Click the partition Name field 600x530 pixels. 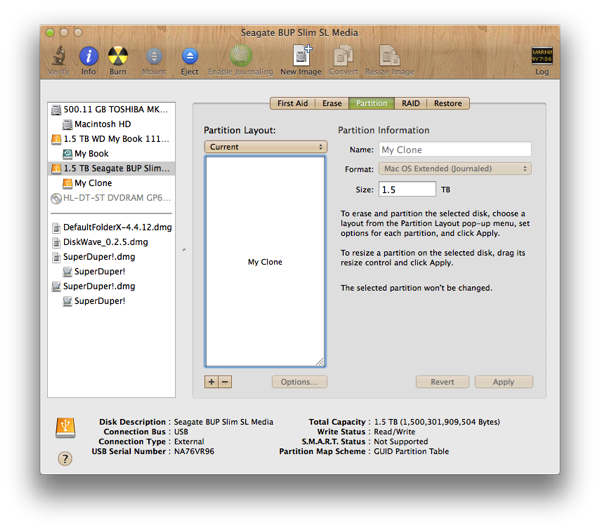[x=455, y=150]
